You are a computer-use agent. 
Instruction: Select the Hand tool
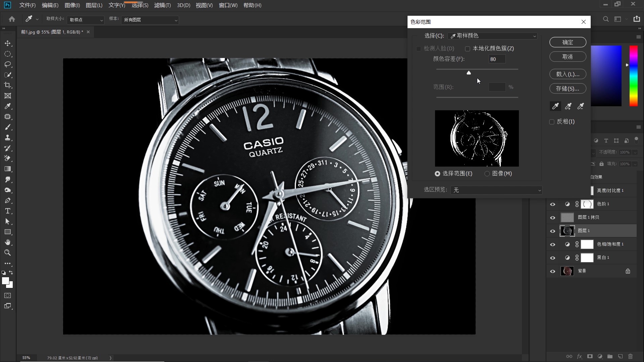[x=8, y=242]
